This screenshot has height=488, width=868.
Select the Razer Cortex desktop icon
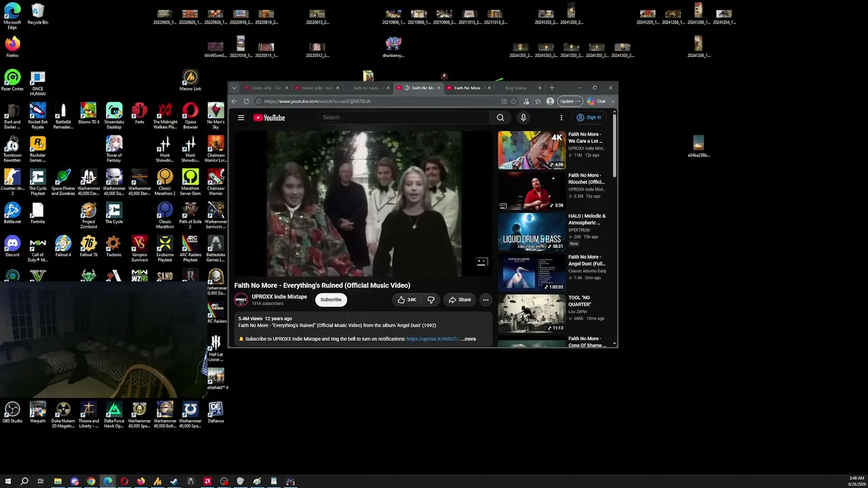pos(12,80)
